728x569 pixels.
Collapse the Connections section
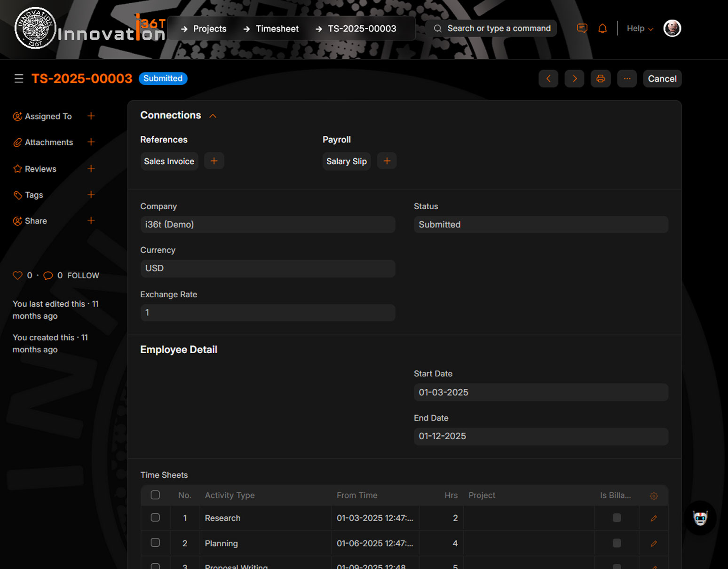click(213, 116)
